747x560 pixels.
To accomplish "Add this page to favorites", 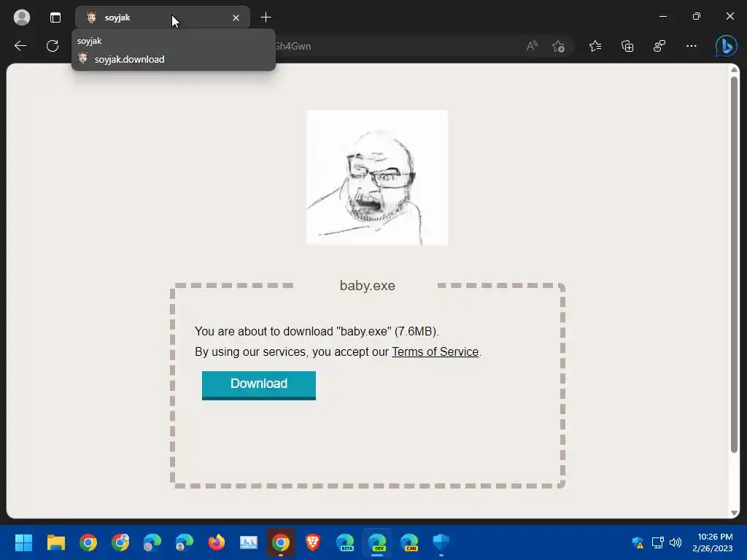I will point(558,46).
